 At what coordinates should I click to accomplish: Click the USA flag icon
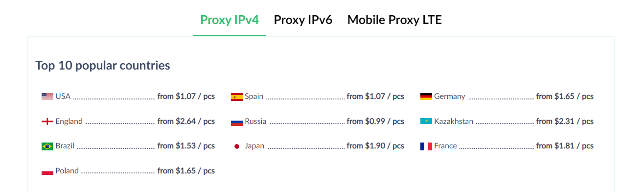pos(47,96)
